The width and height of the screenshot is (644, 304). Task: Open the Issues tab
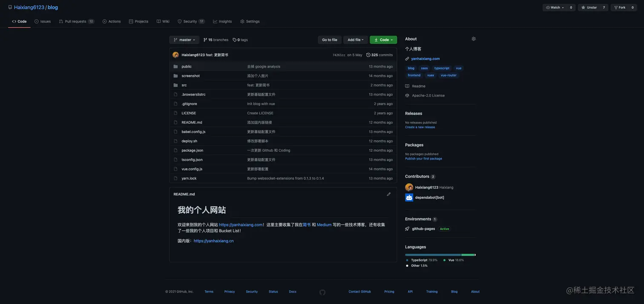tap(43, 21)
